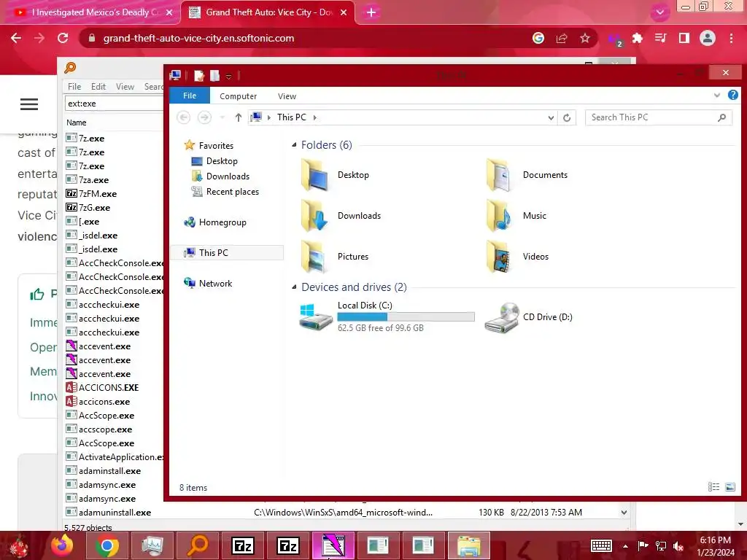Collapse the Folders (6) group
747x560 pixels.
[294, 145]
